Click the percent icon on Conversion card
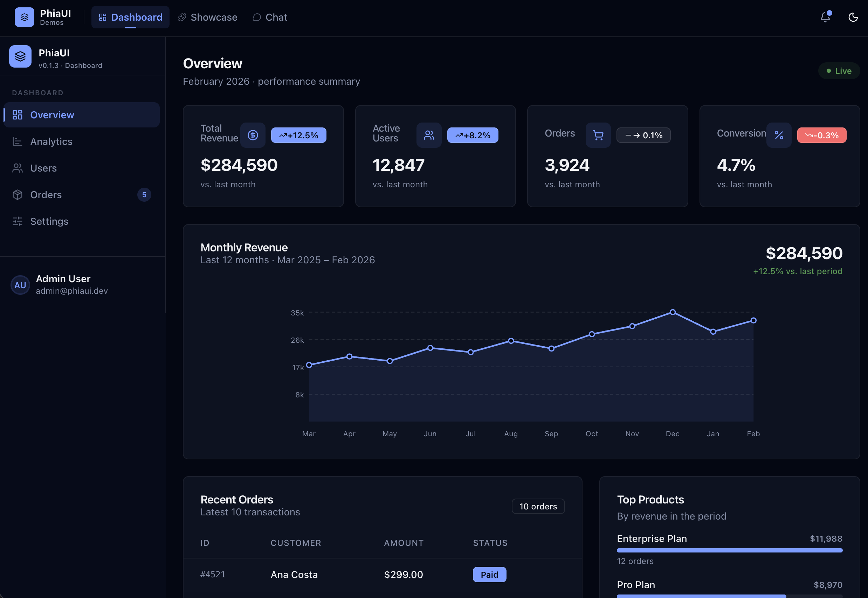 click(x=779, y=135)
